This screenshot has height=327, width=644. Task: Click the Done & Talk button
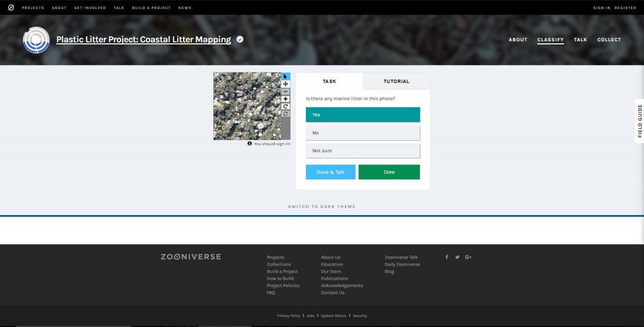coord(331,172)
